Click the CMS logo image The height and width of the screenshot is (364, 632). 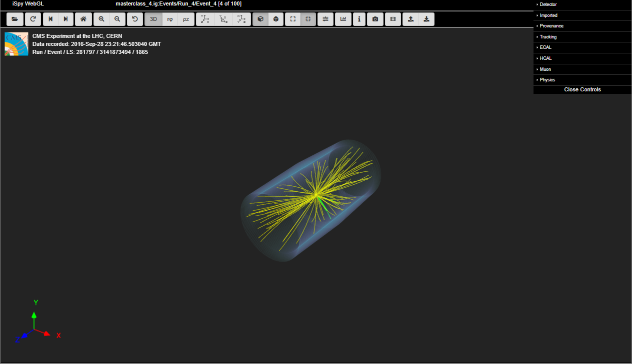[16, 44]
